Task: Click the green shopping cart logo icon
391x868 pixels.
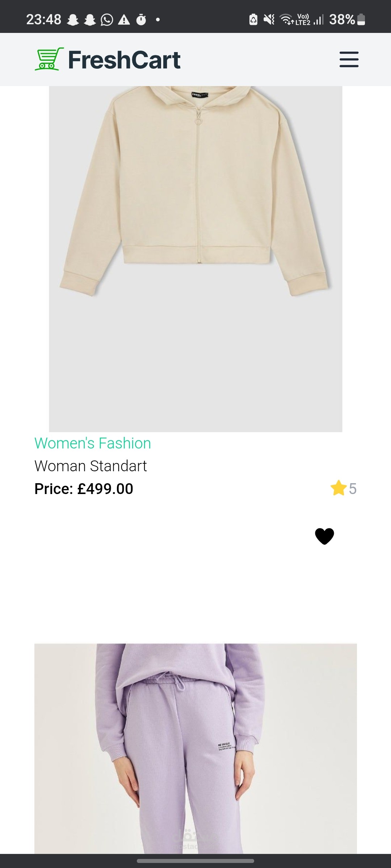Action: pyautogui.click(x=49, y=59)
